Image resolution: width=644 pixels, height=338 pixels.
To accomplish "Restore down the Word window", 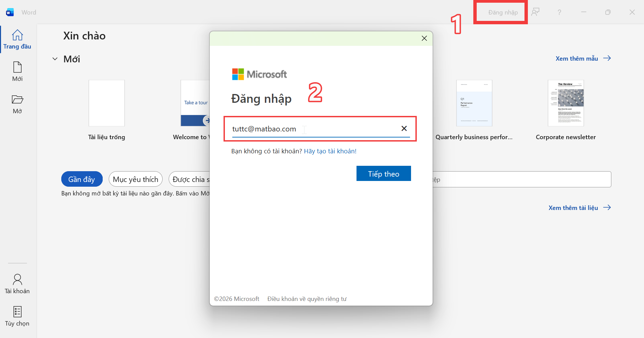I will 608,12.
